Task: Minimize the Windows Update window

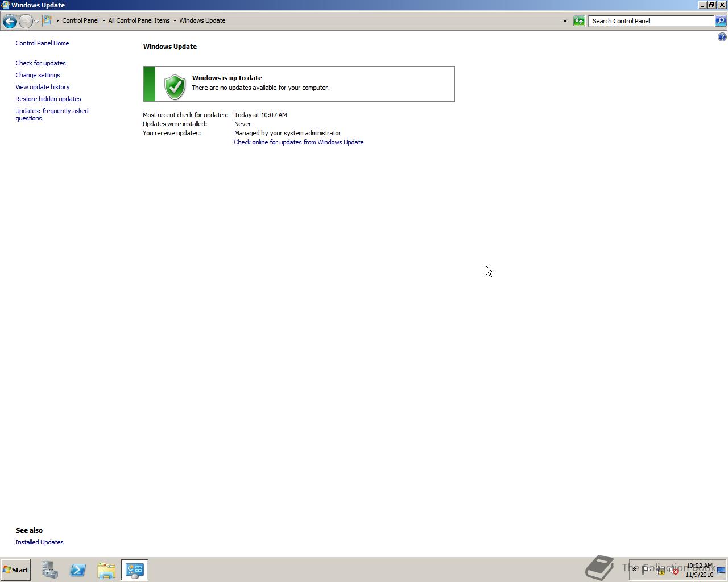Action: pos(702,5)
